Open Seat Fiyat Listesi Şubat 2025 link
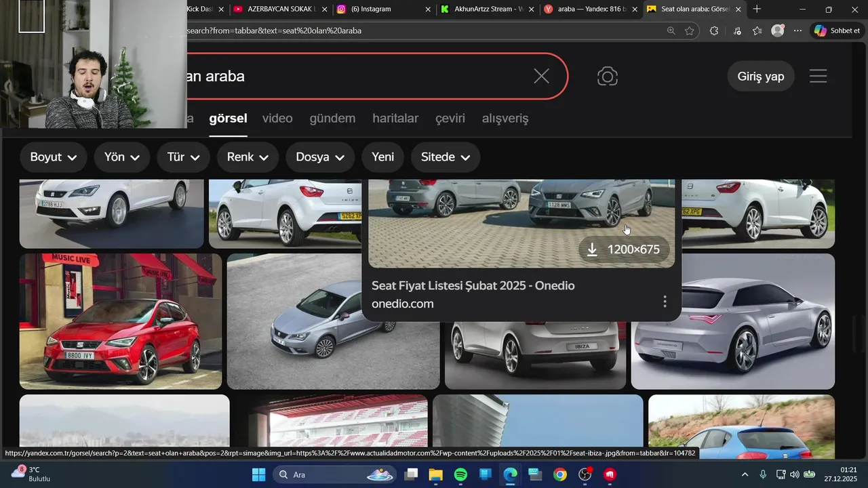 click(x=473, y=286)
